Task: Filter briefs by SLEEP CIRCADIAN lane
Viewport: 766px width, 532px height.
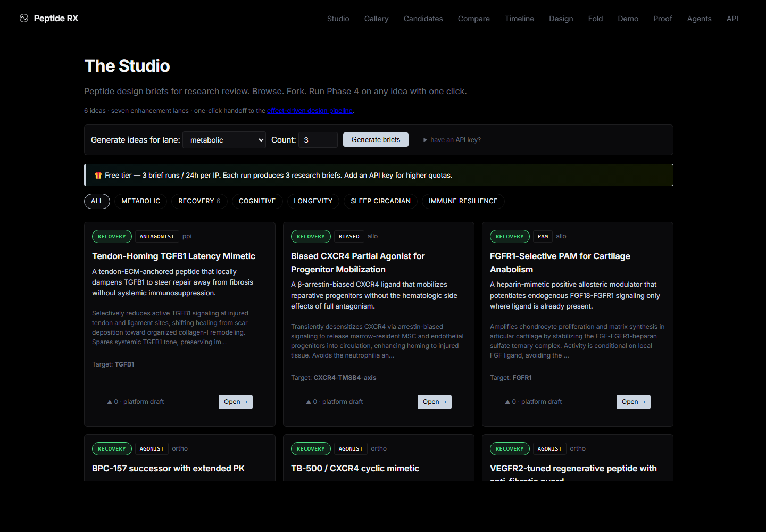Action: coord(381,201)
